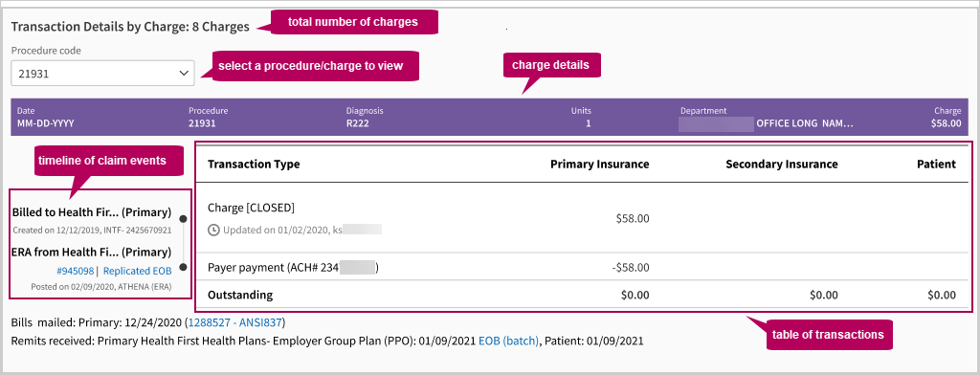Click the Primary Insurance column header
This screenshot has width=980, height=375.
[599, 165]
